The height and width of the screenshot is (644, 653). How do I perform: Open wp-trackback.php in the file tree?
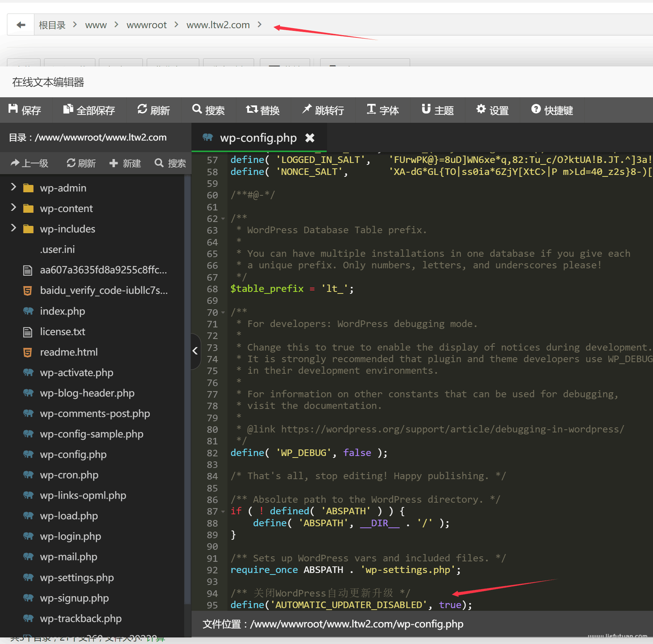81,619
